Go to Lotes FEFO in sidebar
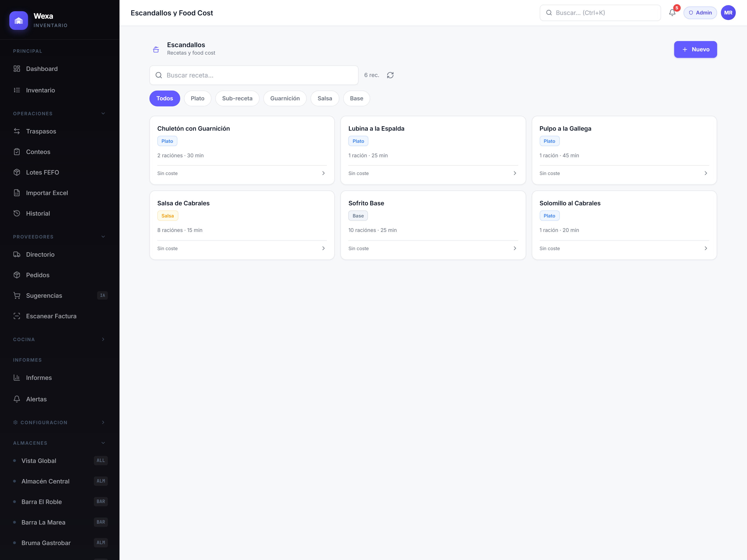Screen dimensions: 747x560 coord(60,172)
